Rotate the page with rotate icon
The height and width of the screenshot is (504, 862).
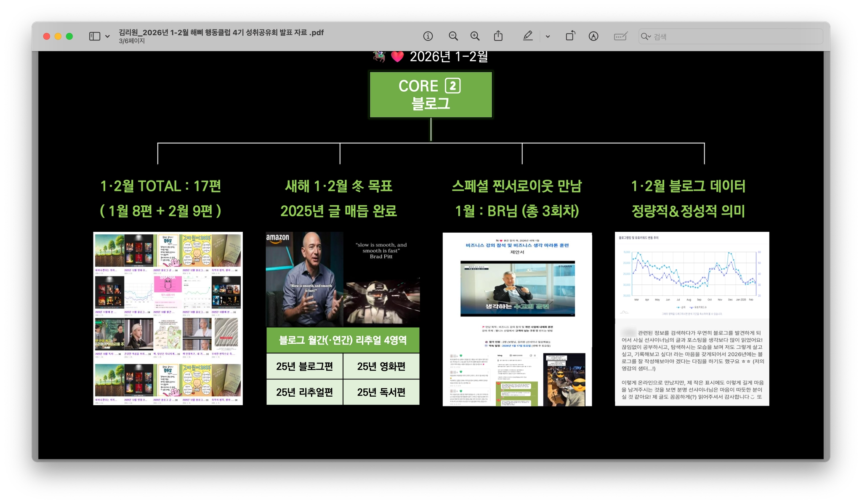(x=570, y=36)
